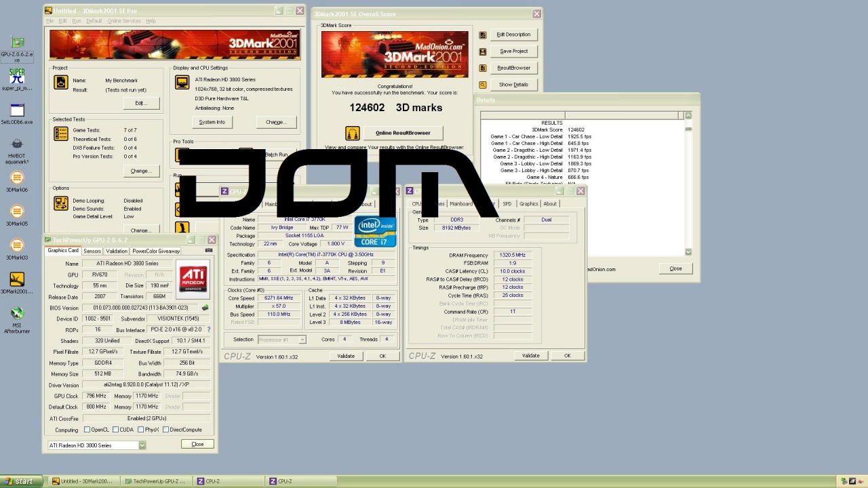The width and height of the screenshot is (868, 488).
Task: Check the DirectCompute checkbox
Action: (165, 430)
